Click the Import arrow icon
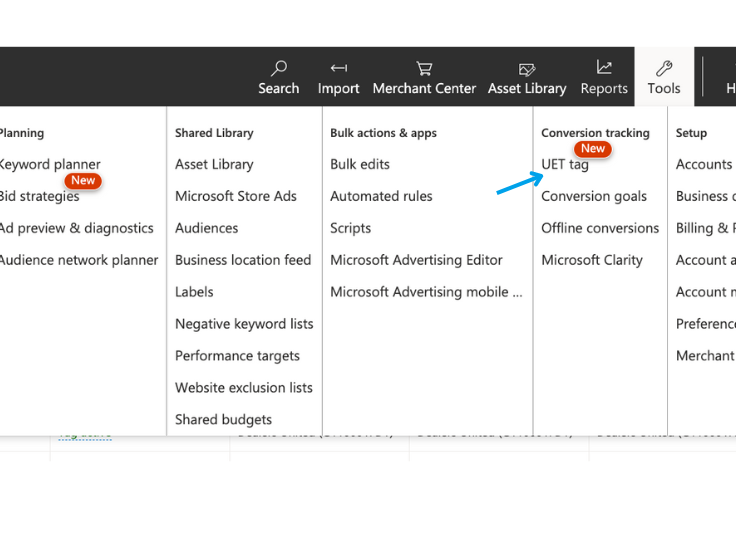Screen dimensions: 736x552 [x=338, y=68]
